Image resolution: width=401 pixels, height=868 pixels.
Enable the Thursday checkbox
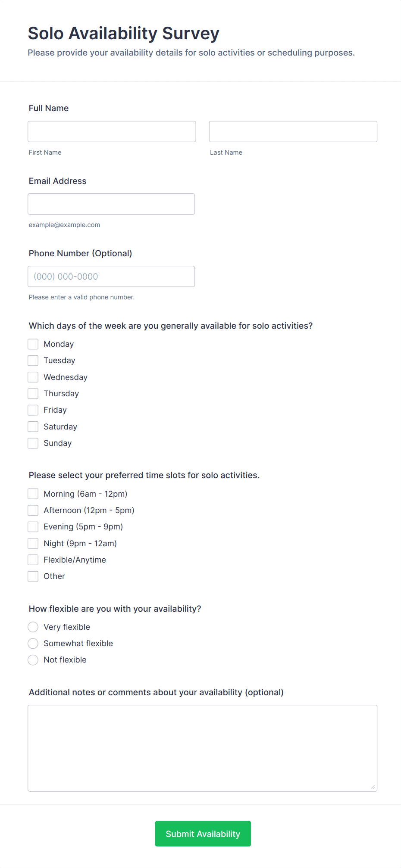33,394
